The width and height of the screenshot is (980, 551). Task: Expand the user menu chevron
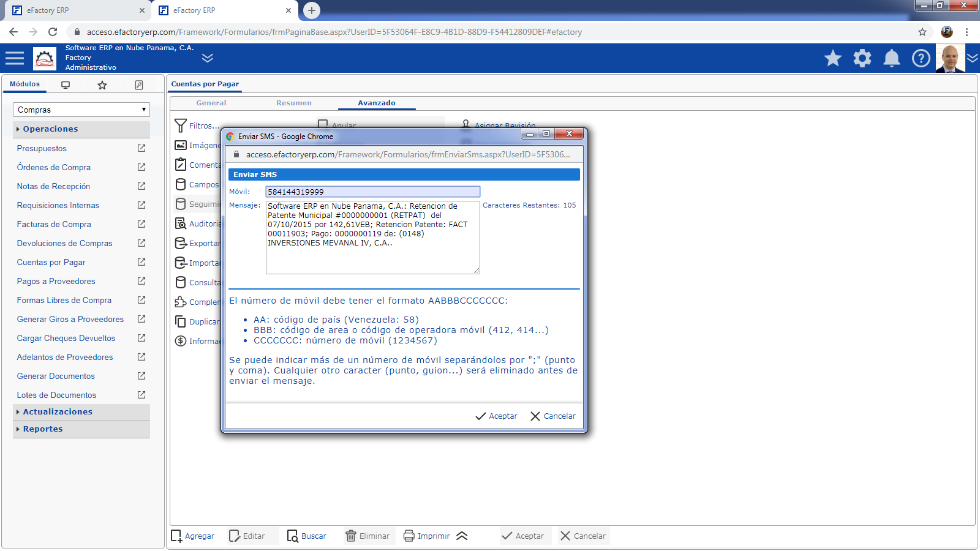point(973,58)
